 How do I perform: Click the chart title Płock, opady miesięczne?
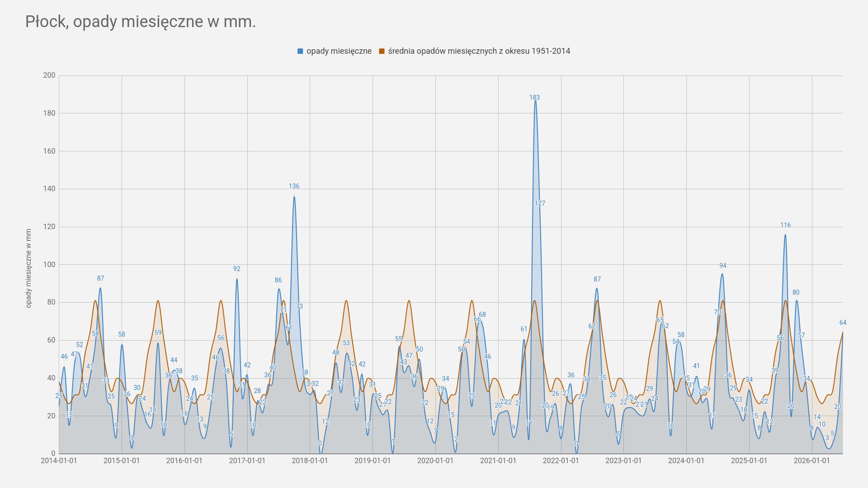141,21
